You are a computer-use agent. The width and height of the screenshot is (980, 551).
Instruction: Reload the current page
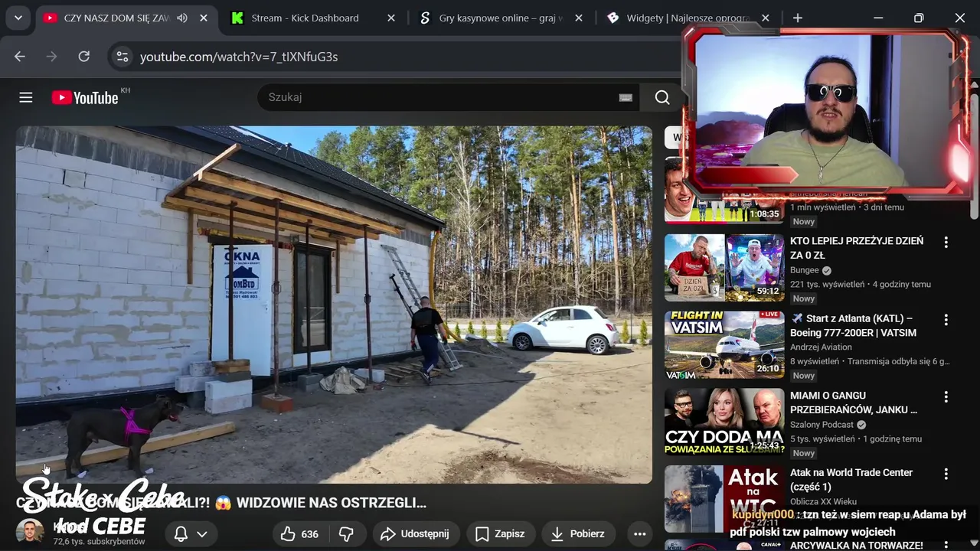pos(84,57)
